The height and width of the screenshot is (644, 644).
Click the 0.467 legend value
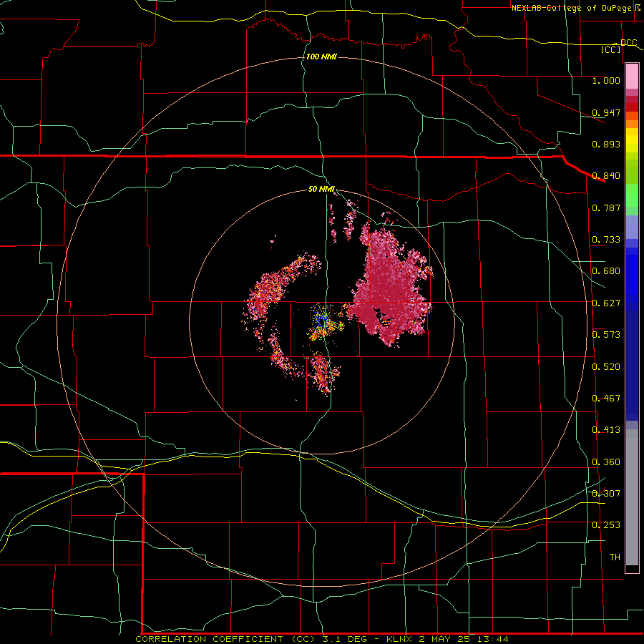606,399
